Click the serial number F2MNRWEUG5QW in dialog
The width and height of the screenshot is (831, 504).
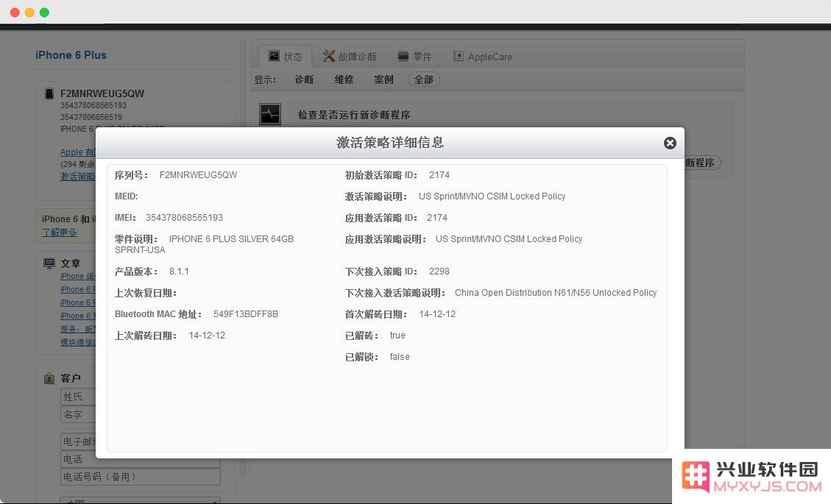coord(198,175)
